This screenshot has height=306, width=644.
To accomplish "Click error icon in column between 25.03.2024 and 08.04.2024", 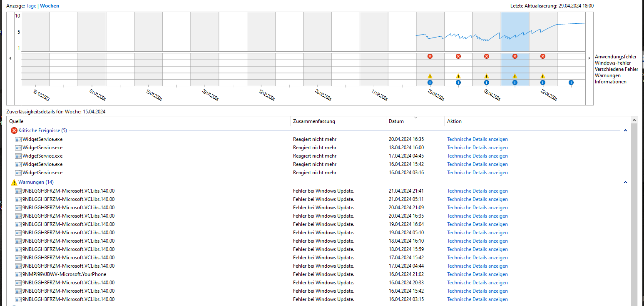I will (458, 56).
